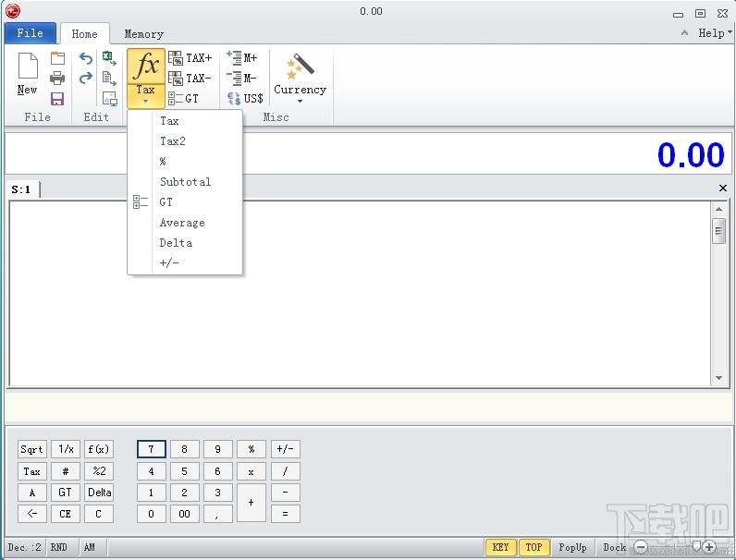Choose GT from the dropdown menu
The height and width of the screenshot is (560, 736).
coord(185,201)
